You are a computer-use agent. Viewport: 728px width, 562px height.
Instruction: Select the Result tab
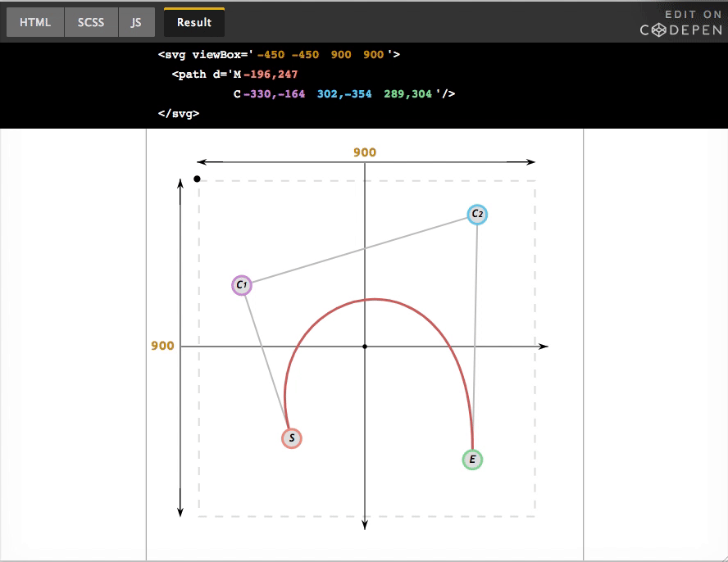193,22
